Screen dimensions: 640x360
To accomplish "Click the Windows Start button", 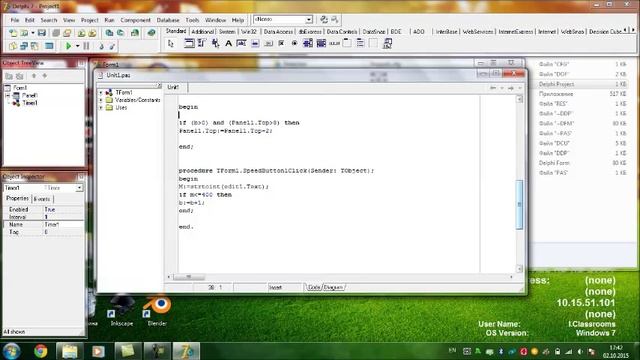I will 11,351.
